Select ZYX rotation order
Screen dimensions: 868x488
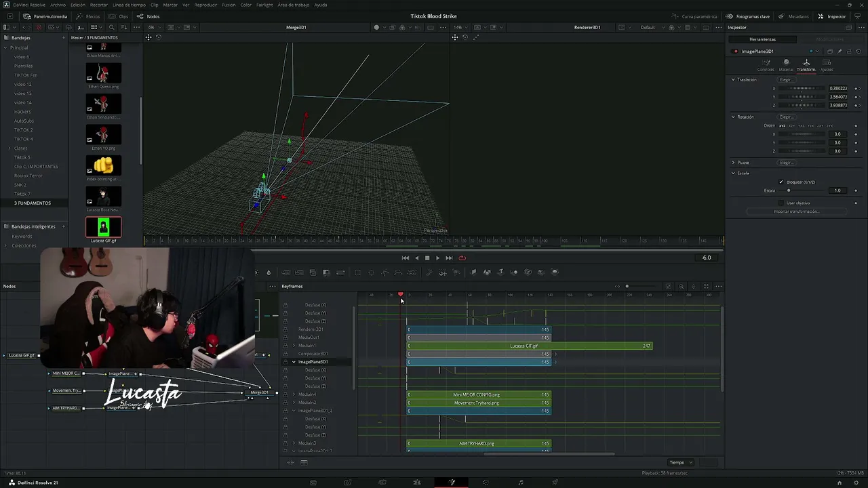(x=829, y=125)
